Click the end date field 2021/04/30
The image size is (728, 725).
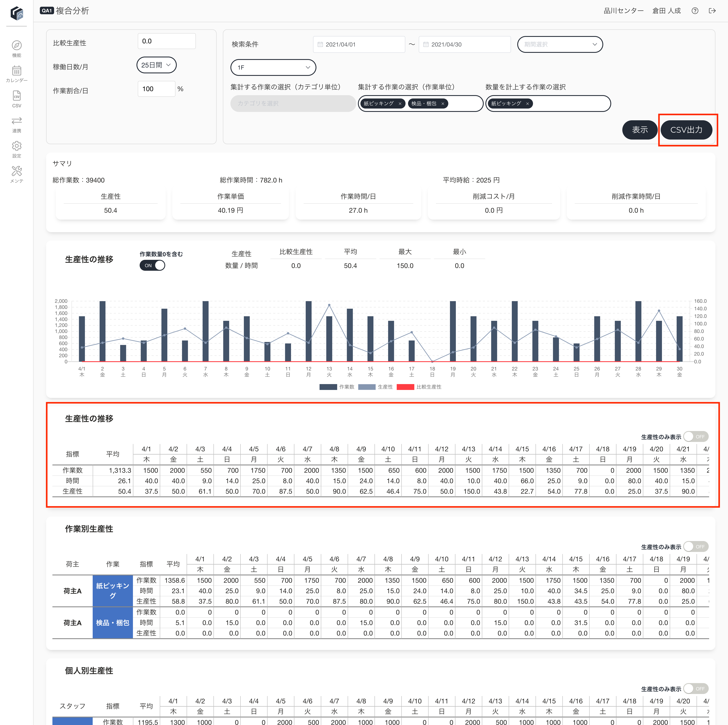click(465, 44)
